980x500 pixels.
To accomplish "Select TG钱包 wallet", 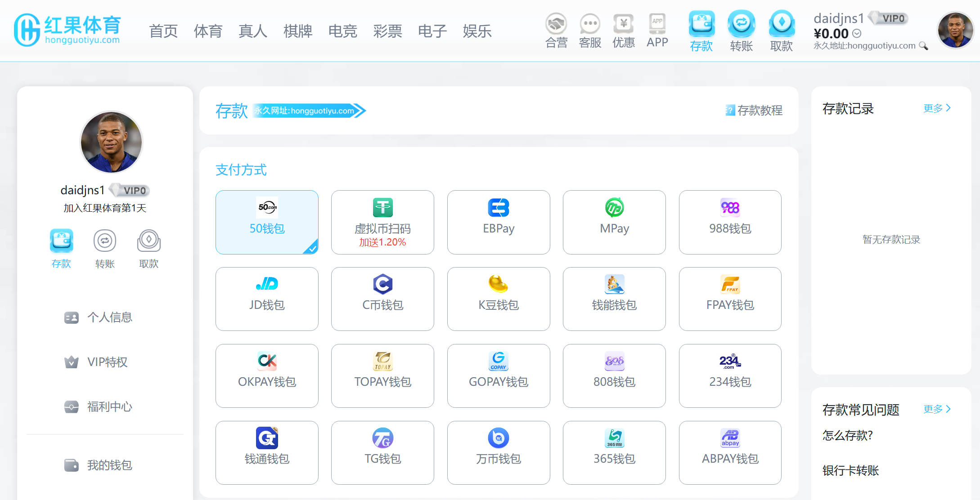I will click(382, 453).
